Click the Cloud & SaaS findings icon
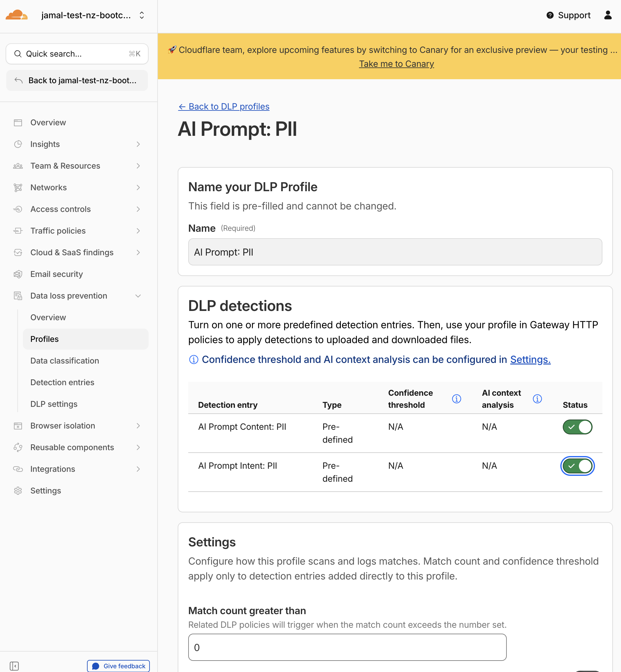 coord(18,252)
